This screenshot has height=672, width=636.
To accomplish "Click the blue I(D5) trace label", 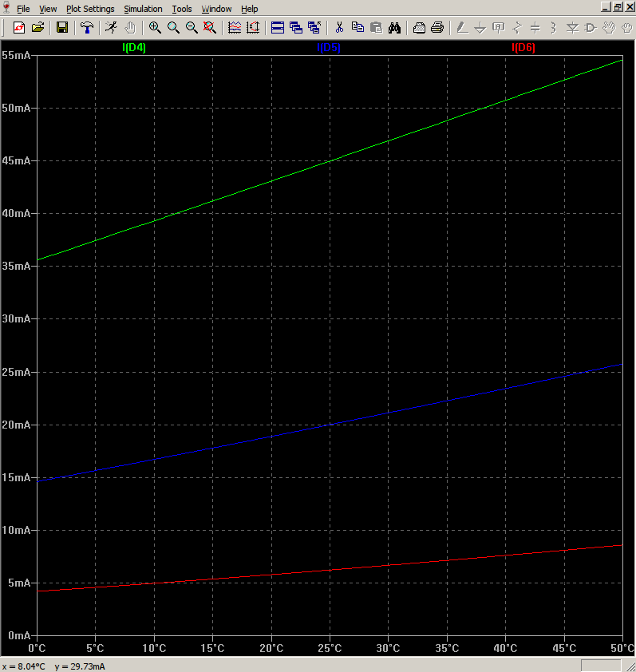I will point(329,48).
